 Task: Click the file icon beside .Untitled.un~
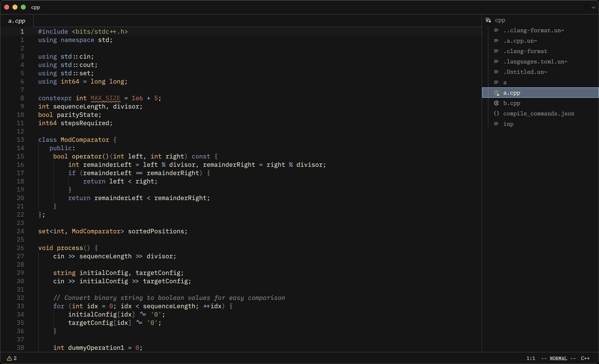tap(496, 72)
